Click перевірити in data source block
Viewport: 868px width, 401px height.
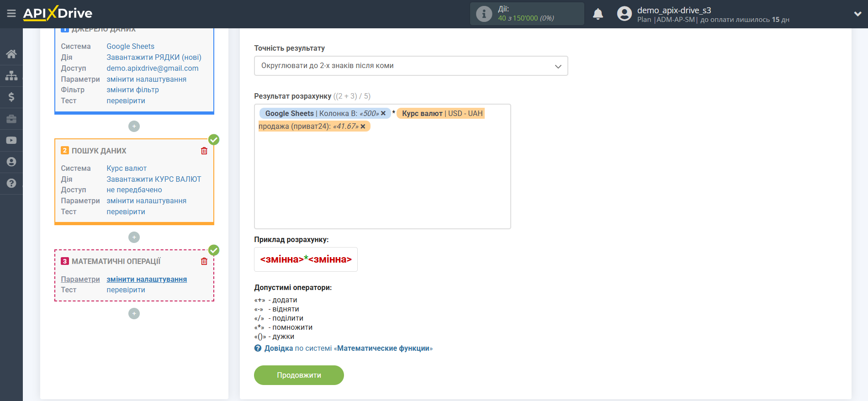point(126,100)
